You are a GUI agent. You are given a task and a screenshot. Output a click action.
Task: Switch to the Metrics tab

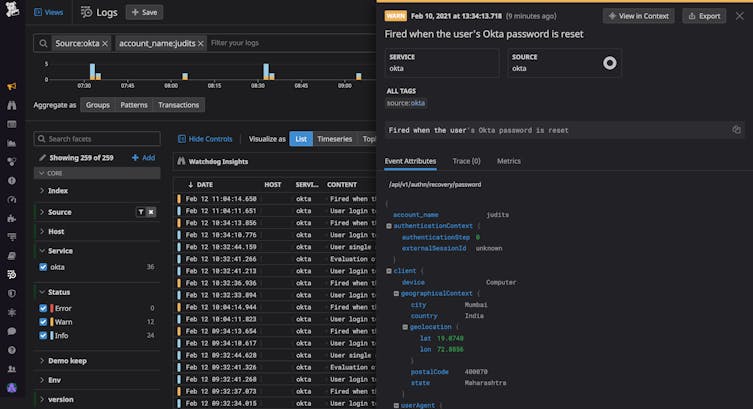[508, 161]
